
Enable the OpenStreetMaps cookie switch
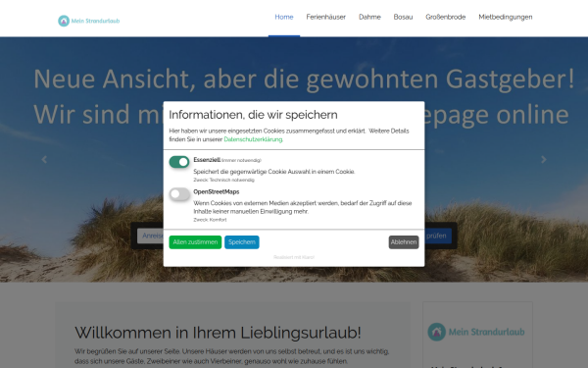pyautogui.click(x=179, y=194)
